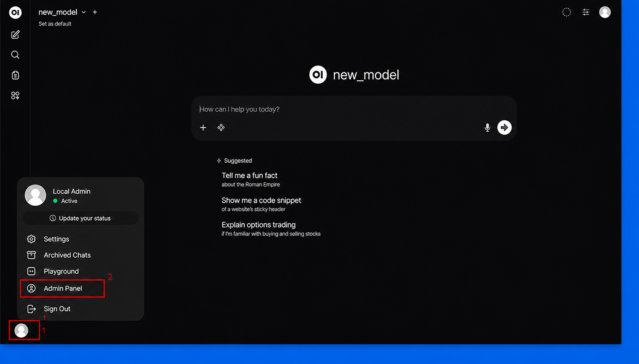
Task: Open the search icon in sidebar
Action: pos(15,55)
